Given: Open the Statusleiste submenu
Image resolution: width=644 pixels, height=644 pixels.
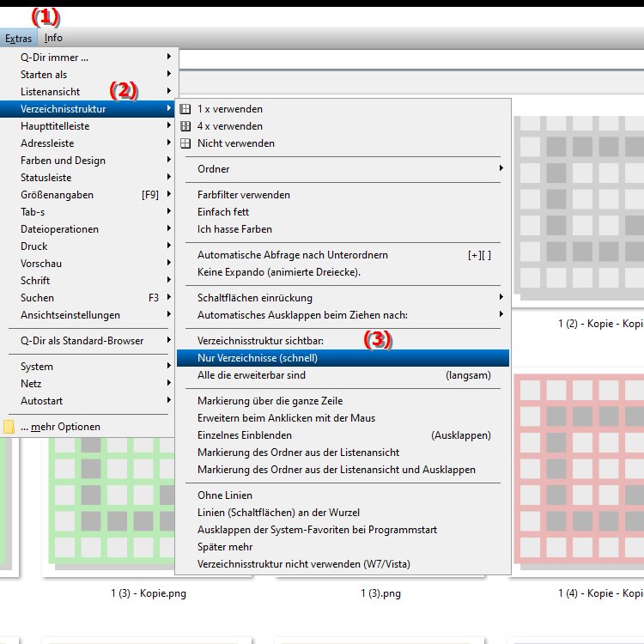Looking at the screenshot, I should click(88, 178).
